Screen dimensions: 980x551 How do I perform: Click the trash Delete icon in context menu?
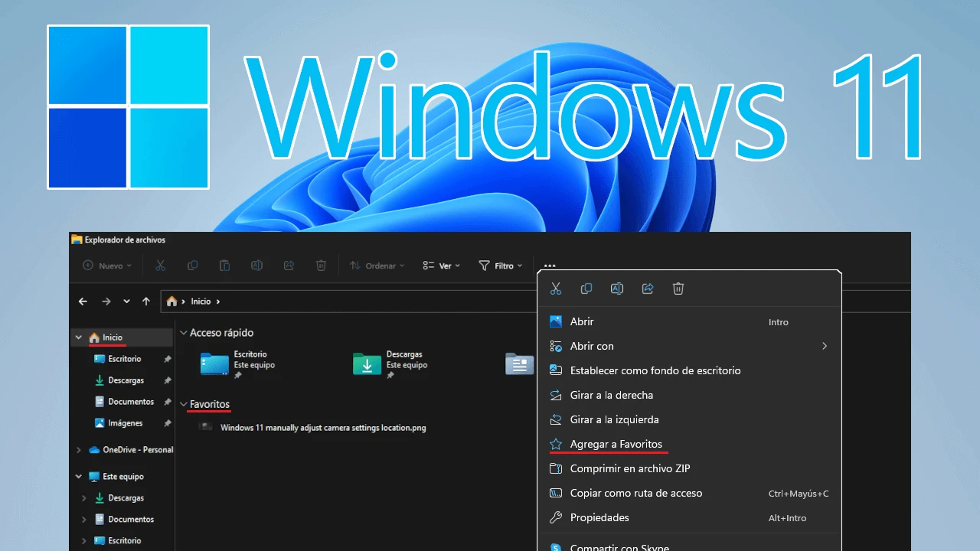[678, 289]
